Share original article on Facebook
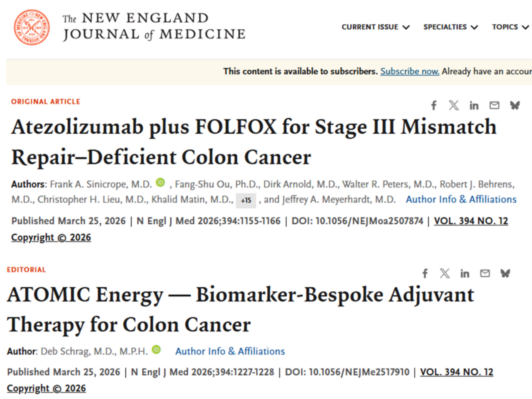The height and width of the screenshot is (399, 532). click(x=434, y=105)
